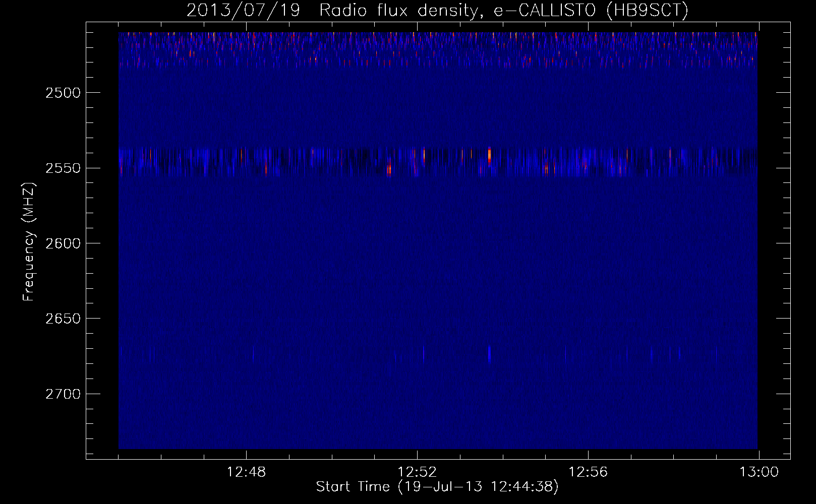
Task: Click the 12:52 time tick label
Action: 417,472
